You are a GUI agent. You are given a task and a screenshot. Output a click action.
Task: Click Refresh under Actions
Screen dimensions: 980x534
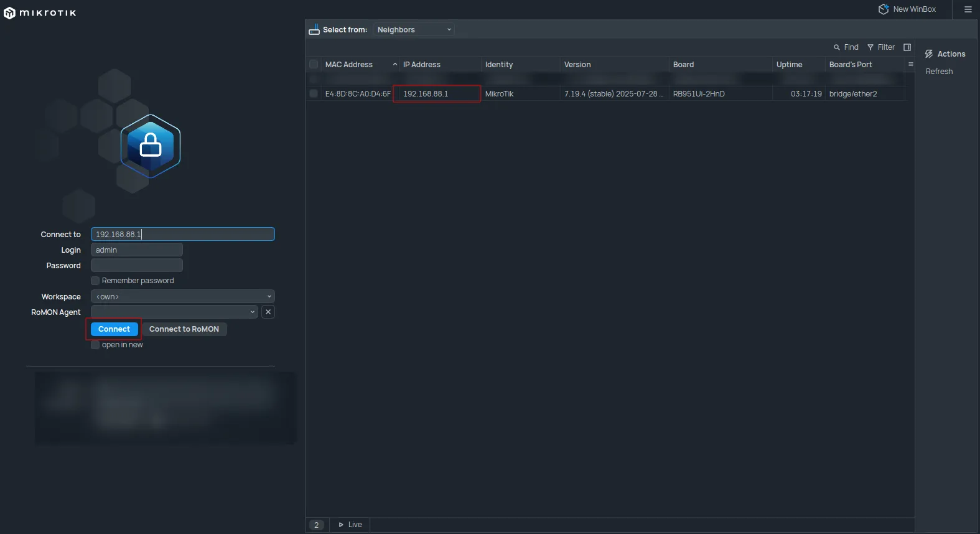point(939,72)
